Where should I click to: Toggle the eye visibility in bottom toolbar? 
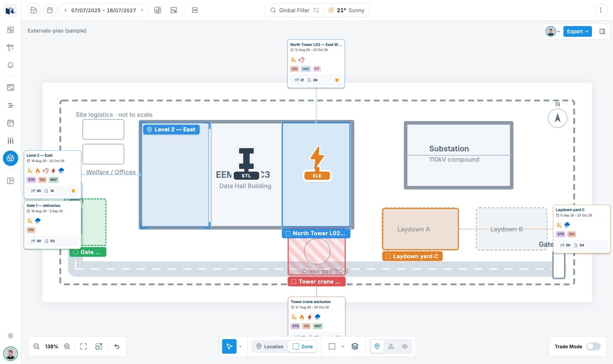(x=405, y=346)
